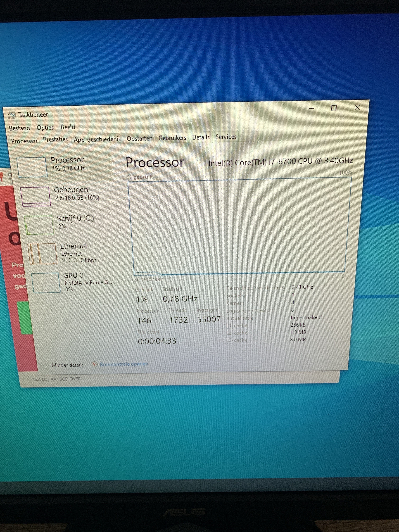Click the Broncontrole icon at bottom
Viewport: 399px width, 532px height.
94,364
